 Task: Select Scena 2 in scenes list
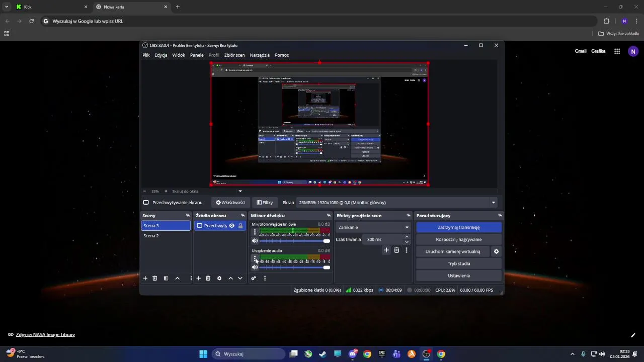point(166,236)
